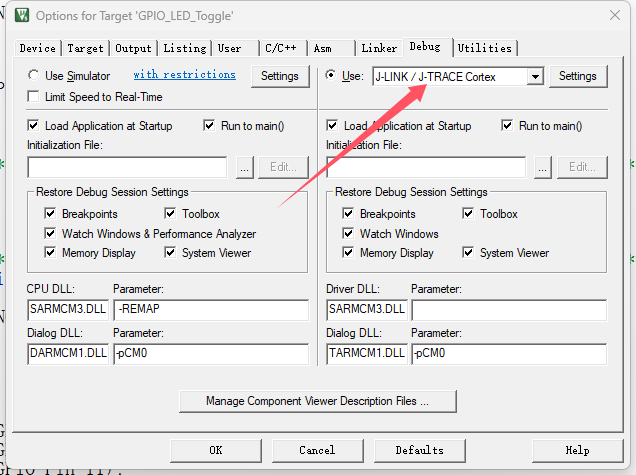Open the Utilities tab
Image resolution: width=636 pixels, height=475 pixels.
click(x=485, y=48)
